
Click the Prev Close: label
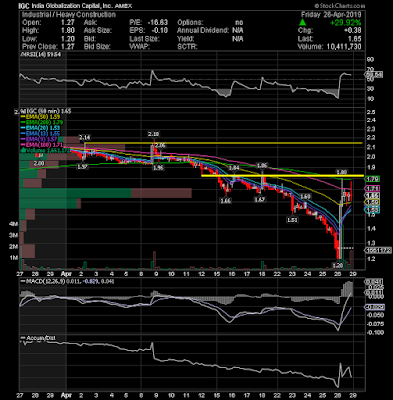[x=40, y=47]
